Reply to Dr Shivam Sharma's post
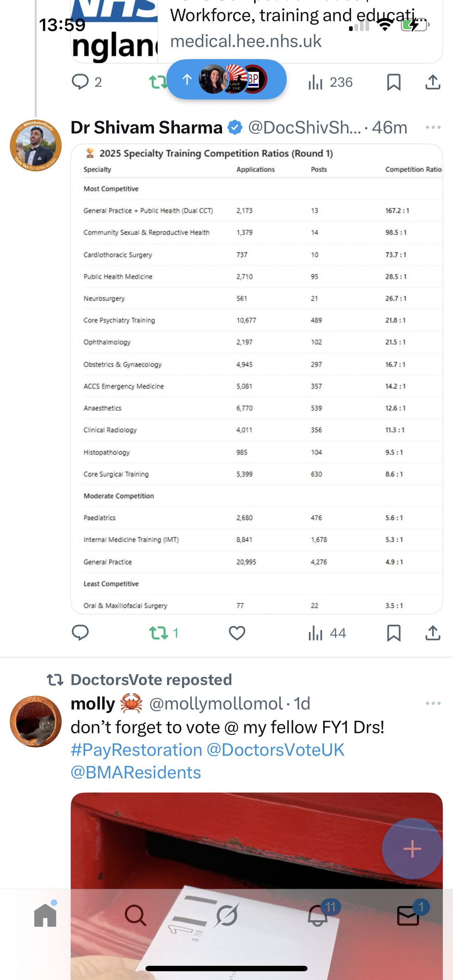 80,633
